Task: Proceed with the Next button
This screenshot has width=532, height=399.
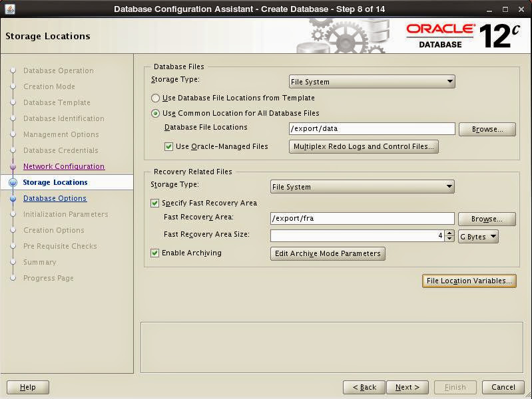Action: click(x=407, y=387)
